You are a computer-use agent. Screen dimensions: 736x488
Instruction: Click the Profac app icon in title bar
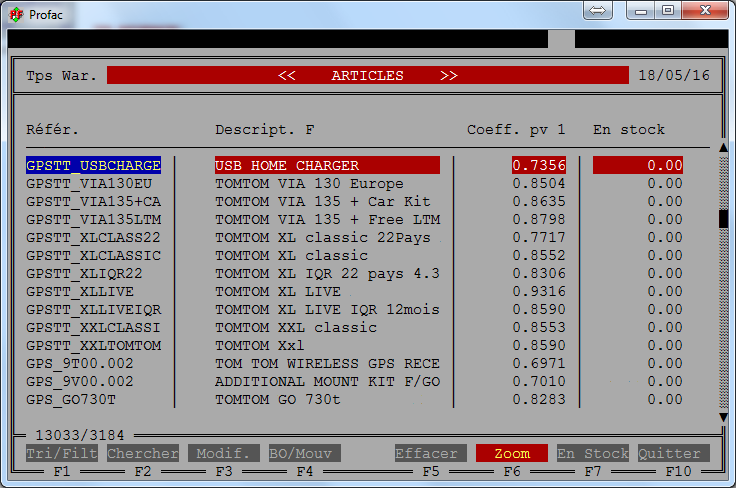pos(13,12)
